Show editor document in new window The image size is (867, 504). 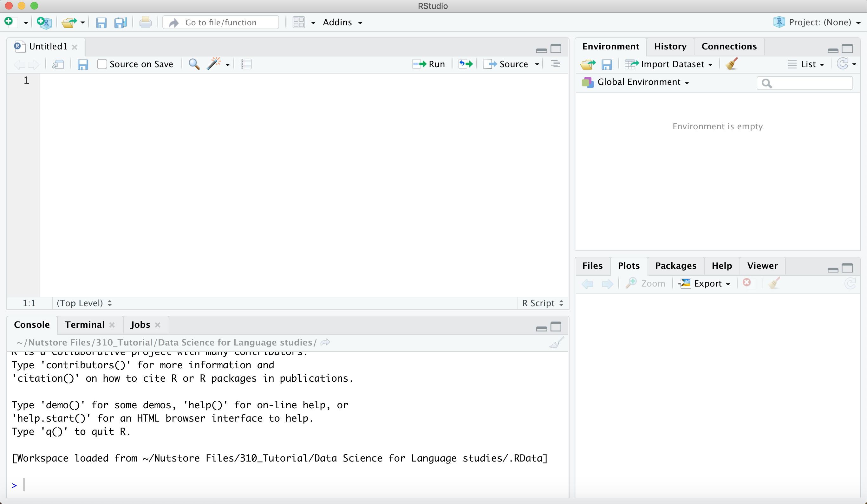[58, 64]
